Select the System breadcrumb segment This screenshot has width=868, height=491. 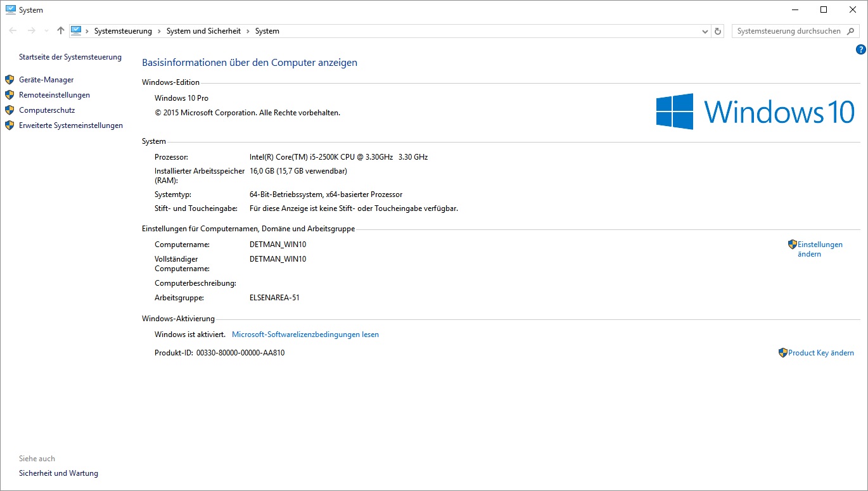tap(267, 31)
